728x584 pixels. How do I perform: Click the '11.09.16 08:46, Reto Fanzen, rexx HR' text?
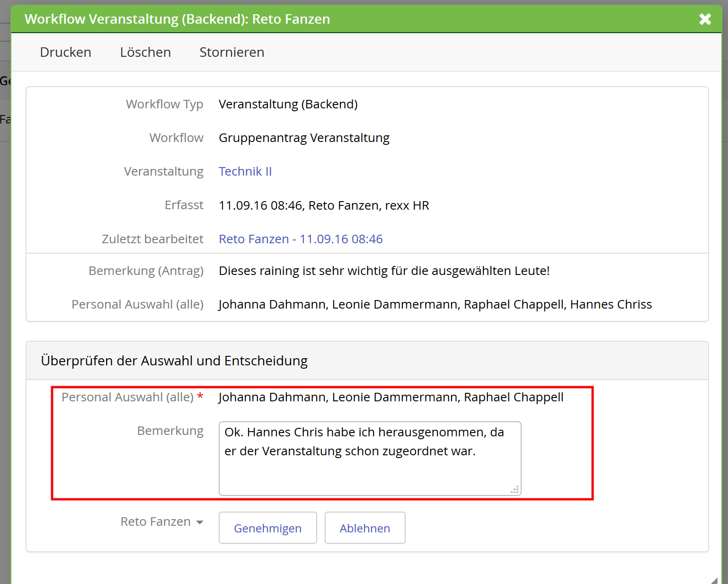click(x=324, y=205)
